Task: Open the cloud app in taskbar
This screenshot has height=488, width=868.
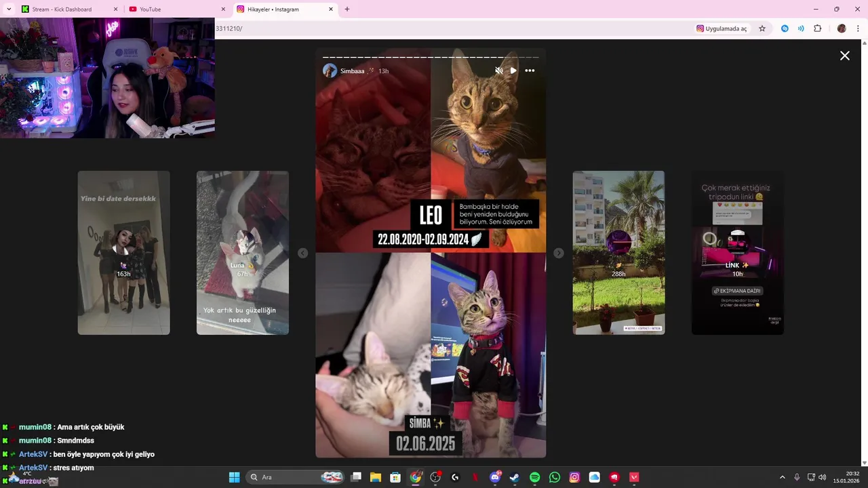Action: [595, 477]
